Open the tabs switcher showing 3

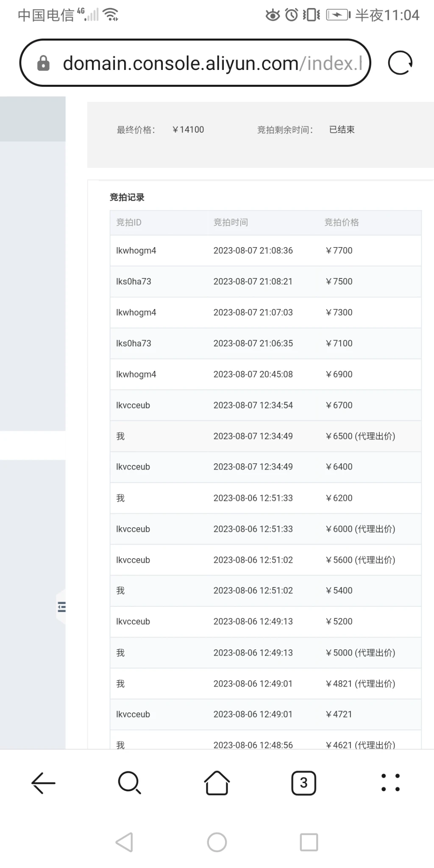point(303,782)
